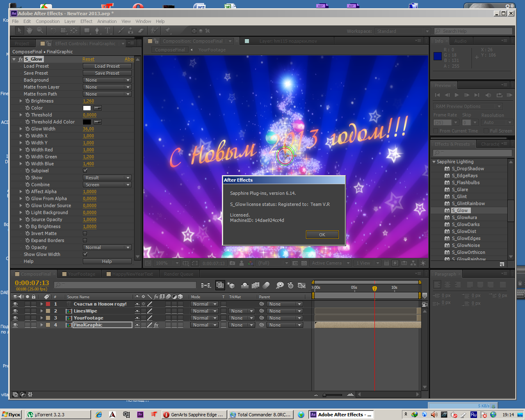Toggle the Subpixel checkbox
The width and height of the screenshot is (525, 420).
85,171
